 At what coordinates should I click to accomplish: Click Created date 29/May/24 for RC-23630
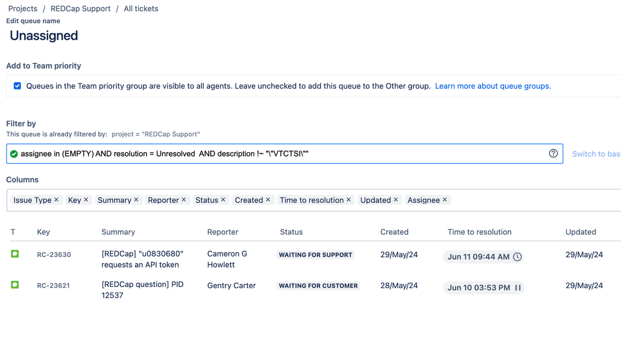click(399, 255)
